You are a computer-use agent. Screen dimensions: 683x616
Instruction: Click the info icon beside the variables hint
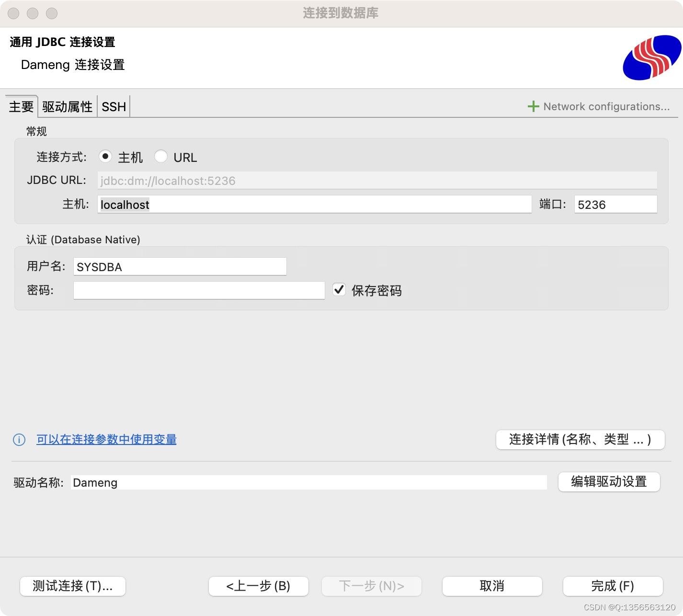click(19, 440)
